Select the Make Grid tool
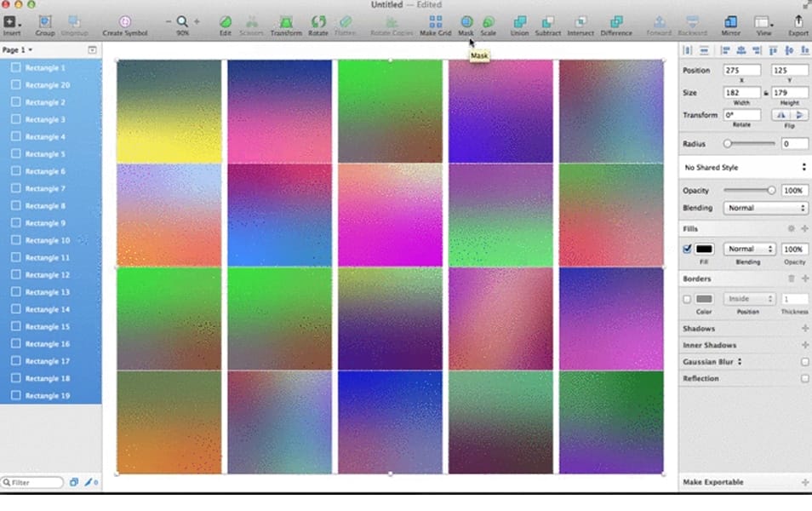Viewport: 812px width, 511px height. (436, 24)
